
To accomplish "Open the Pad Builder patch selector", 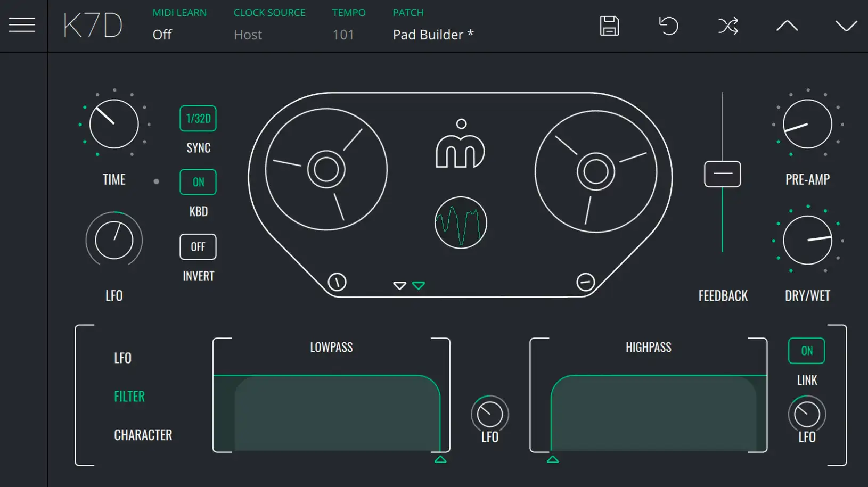I will (433, 35).
